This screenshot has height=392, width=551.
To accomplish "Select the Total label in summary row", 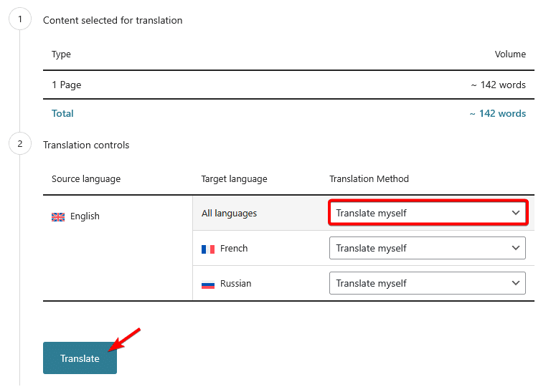I will tap(62, 113).
